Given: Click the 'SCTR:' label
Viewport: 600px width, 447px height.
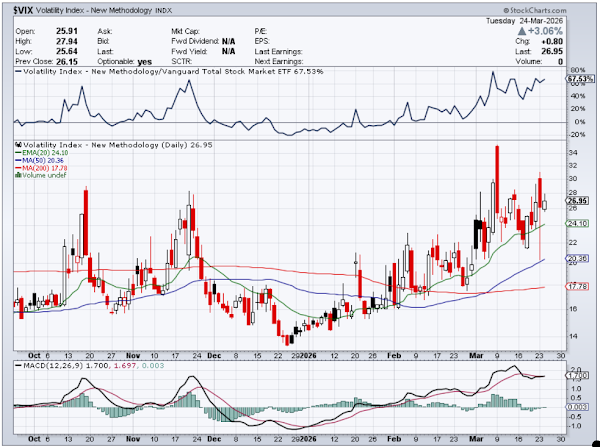Looking at the screenshot, I should 181,61.
